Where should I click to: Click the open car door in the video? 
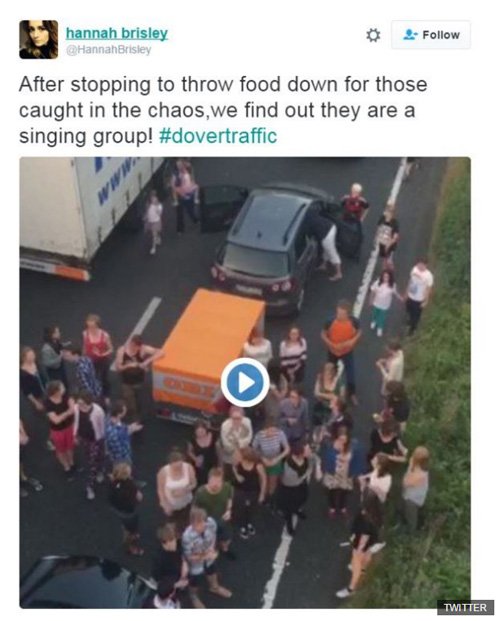222,208
